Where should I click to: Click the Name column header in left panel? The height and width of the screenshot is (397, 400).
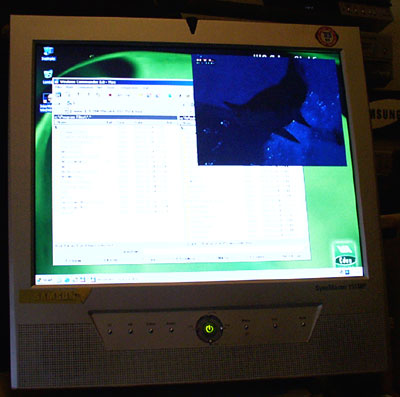63,123
